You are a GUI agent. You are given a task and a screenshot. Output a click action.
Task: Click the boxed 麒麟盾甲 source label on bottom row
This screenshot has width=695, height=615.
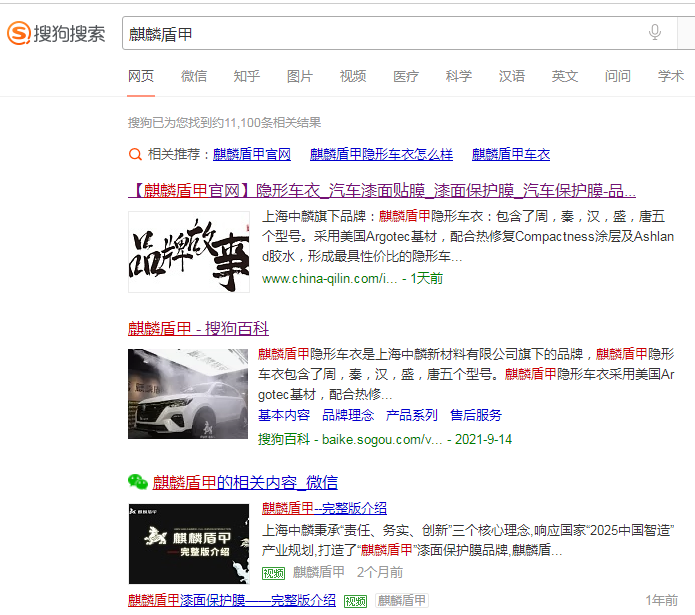click(x=402, y=601)
